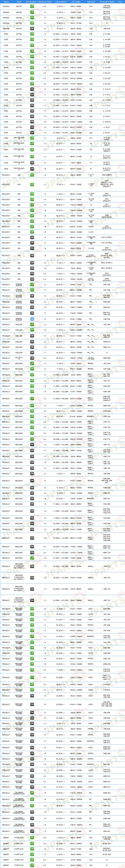125x868 pixels.
Task: Click the 177kW / 240KM power cell
Action: tap(76, 84)
